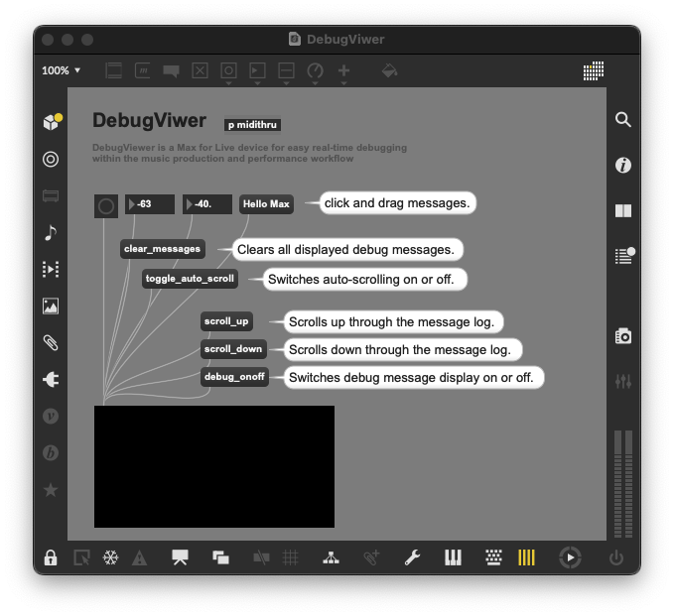Open the Max console list icon
This screenshot has height=616, width=674.
pyautogui.click(x=623, y=256)
